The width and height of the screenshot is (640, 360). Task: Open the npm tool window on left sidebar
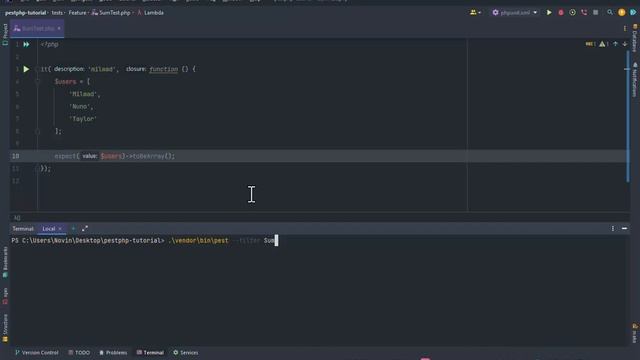(5, 296)
